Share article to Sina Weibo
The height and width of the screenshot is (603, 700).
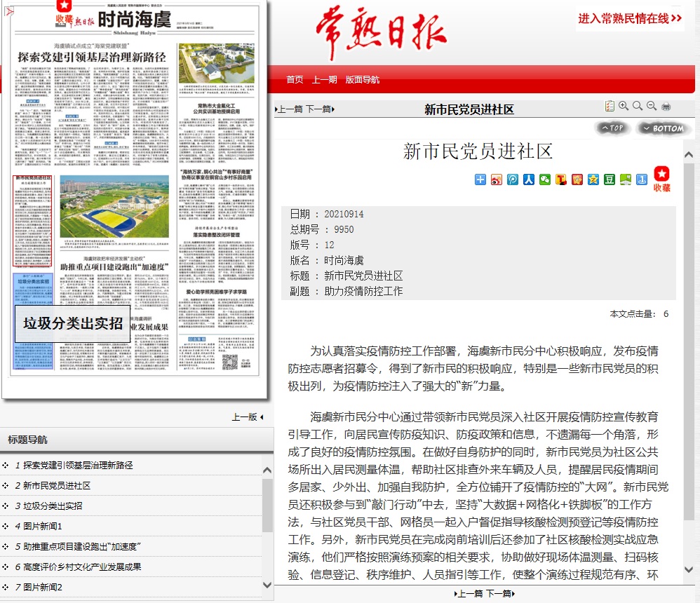[x=497, y=179]
